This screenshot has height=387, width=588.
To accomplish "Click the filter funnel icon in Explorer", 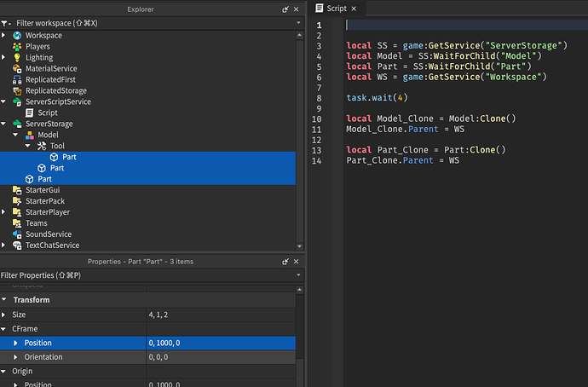I will pos(5,23).
